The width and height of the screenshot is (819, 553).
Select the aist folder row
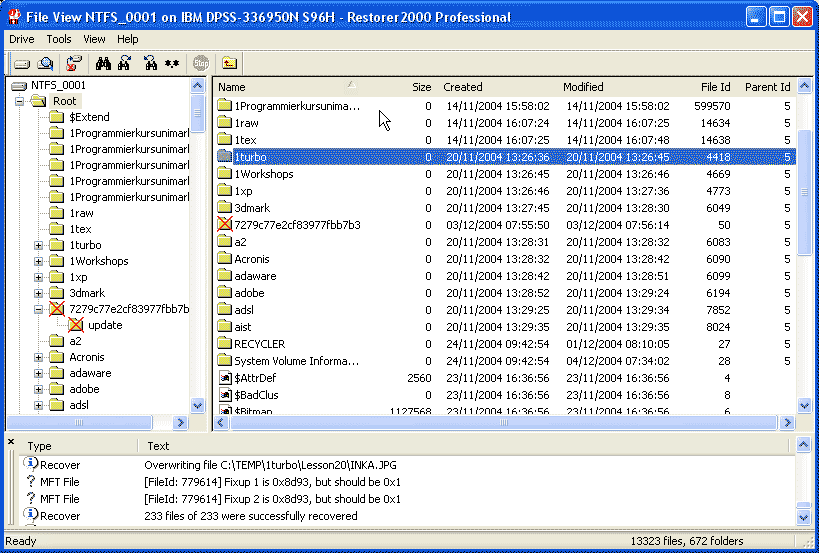[506, 327]
